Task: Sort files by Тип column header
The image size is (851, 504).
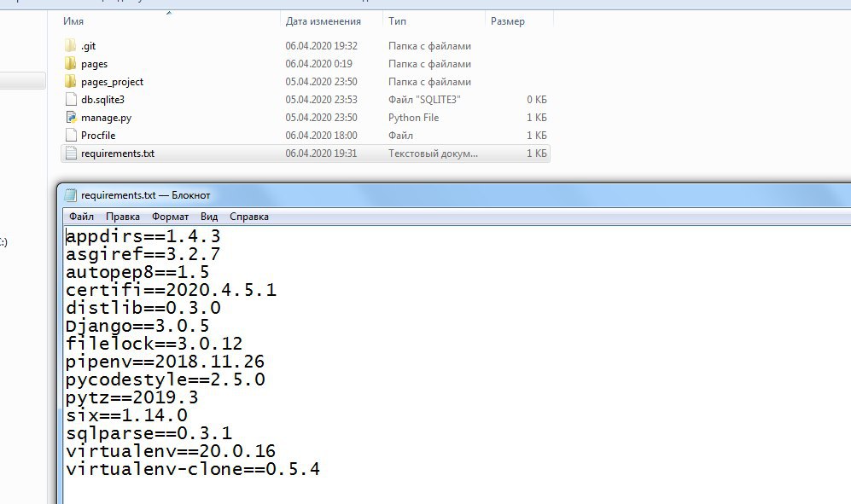Action: 397,21
